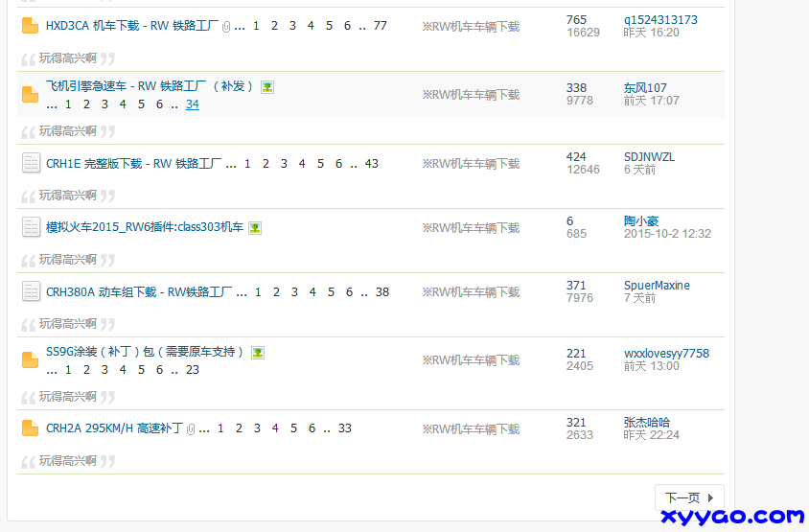View profile of user SpuerMaxine
Screen dimensions: 809x532
click(x=657, y=286)
